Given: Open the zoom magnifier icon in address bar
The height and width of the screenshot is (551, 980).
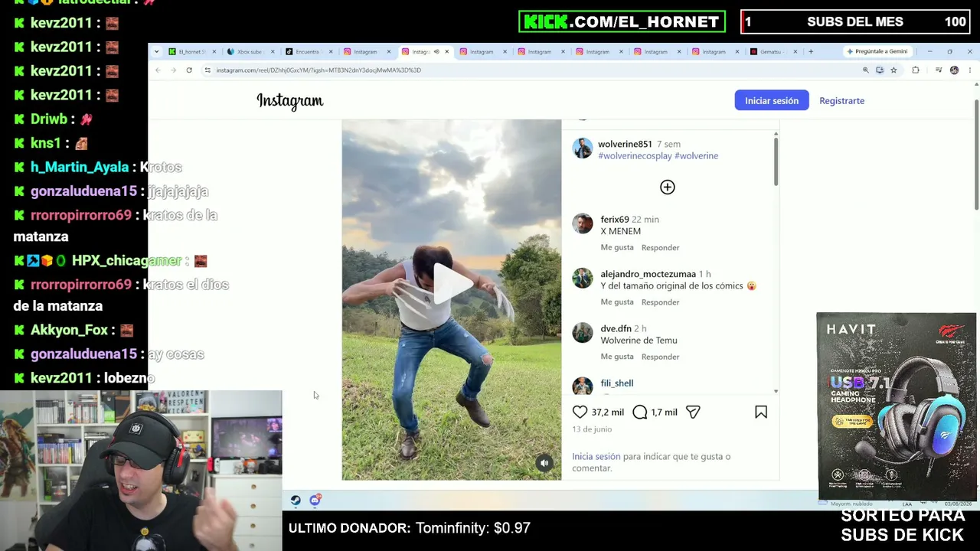Looking at the screenshot, I should pyautogui.click(x=866, y=70).
